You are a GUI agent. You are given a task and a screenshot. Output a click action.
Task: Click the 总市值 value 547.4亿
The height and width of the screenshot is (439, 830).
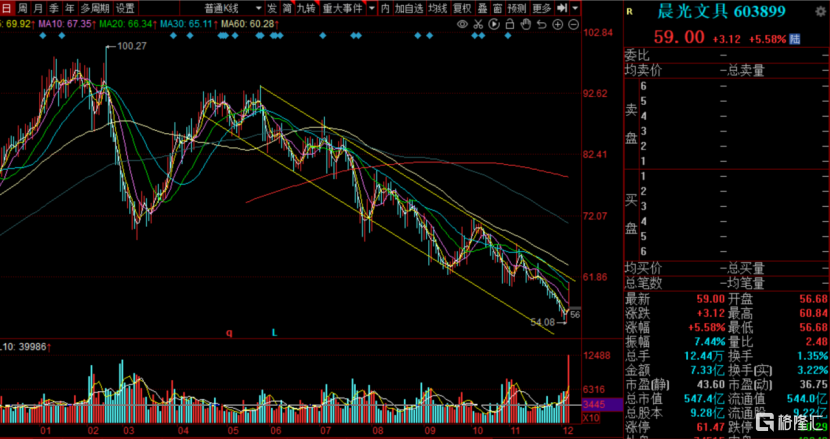coord(707,398)
